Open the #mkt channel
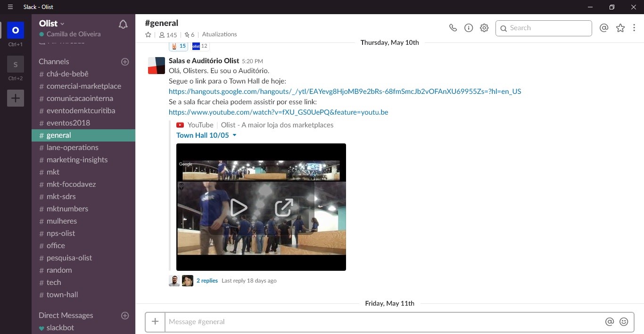This screenshot has height=334, width=644. (83, 172)
